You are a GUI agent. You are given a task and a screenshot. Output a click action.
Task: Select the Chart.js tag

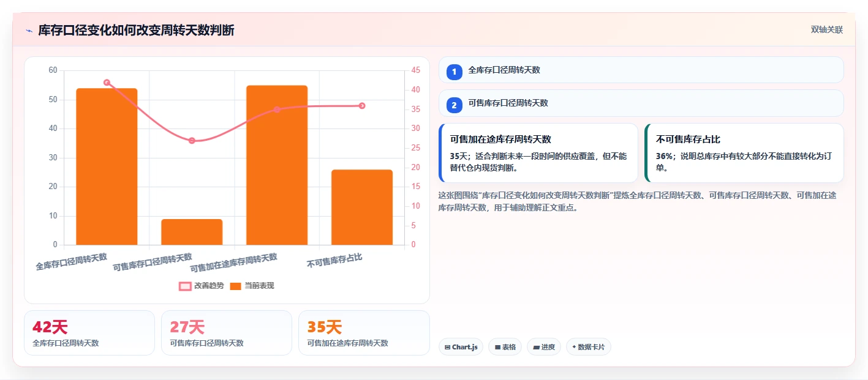coord(461,347)
